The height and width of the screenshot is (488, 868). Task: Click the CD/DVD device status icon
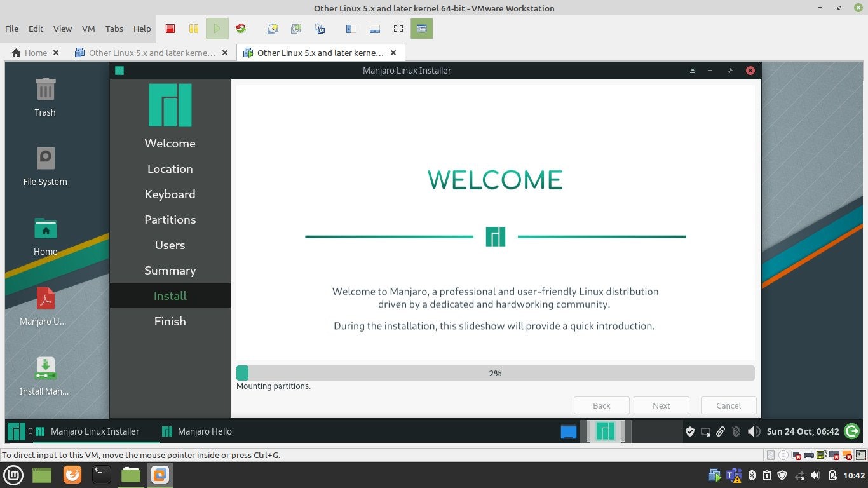tap(783, 455)
